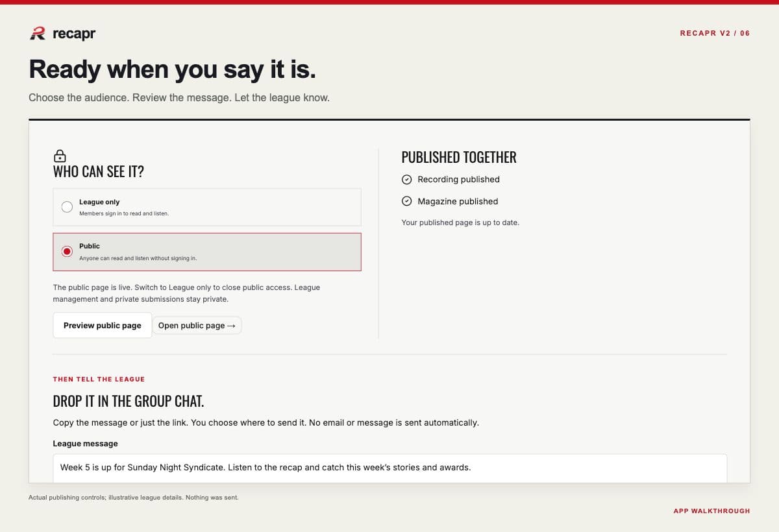Click 'Members sign in to read and listen' text
This screenshot has height=532, width=779.
[124, 213]
